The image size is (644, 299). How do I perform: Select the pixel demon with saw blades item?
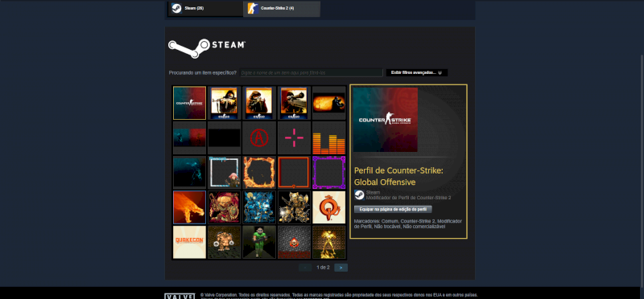click(x=225, y=242)
